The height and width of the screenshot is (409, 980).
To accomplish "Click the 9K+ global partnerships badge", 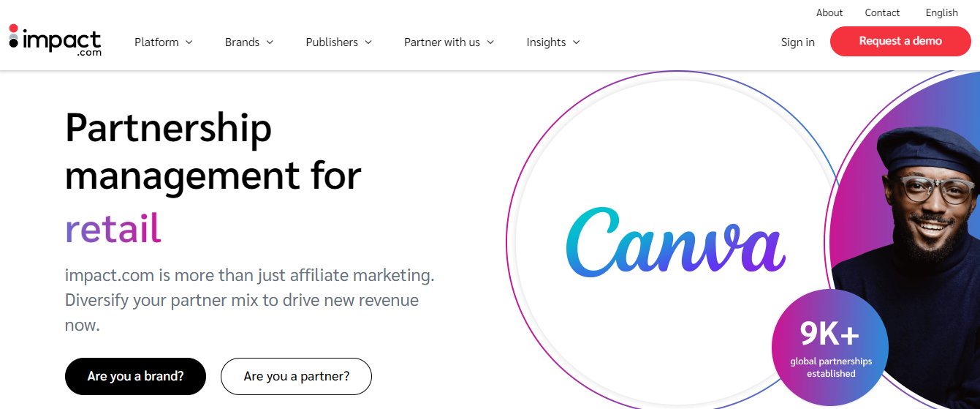I will coord(830,348).
